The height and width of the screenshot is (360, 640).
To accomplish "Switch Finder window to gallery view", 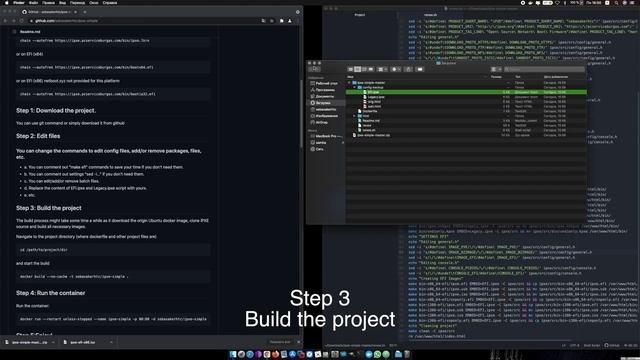I will 371,69.
